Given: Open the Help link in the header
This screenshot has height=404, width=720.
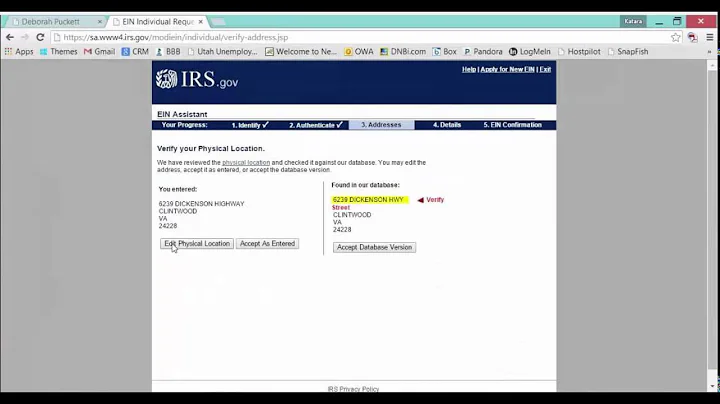Looking at the screenshot, I should click(469, 69).
